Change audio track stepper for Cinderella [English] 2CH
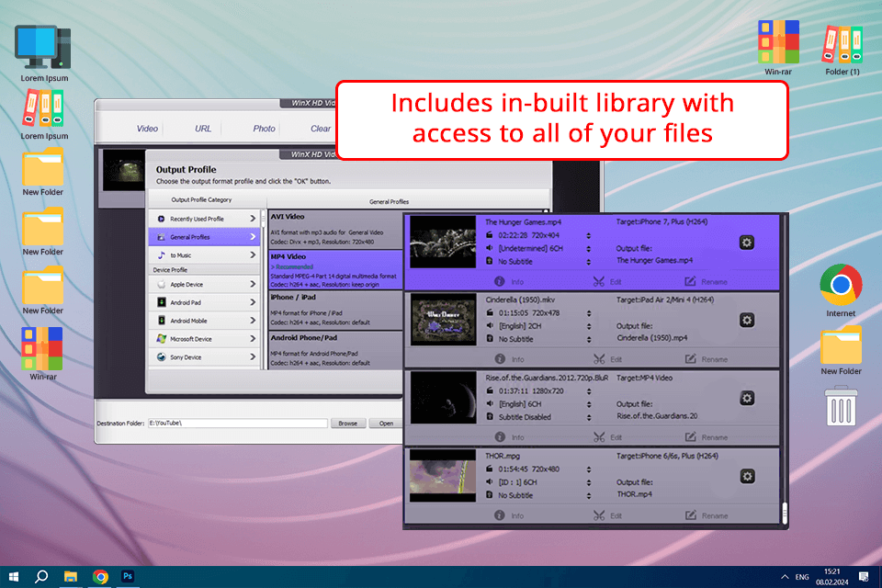 tap(588, 326)
